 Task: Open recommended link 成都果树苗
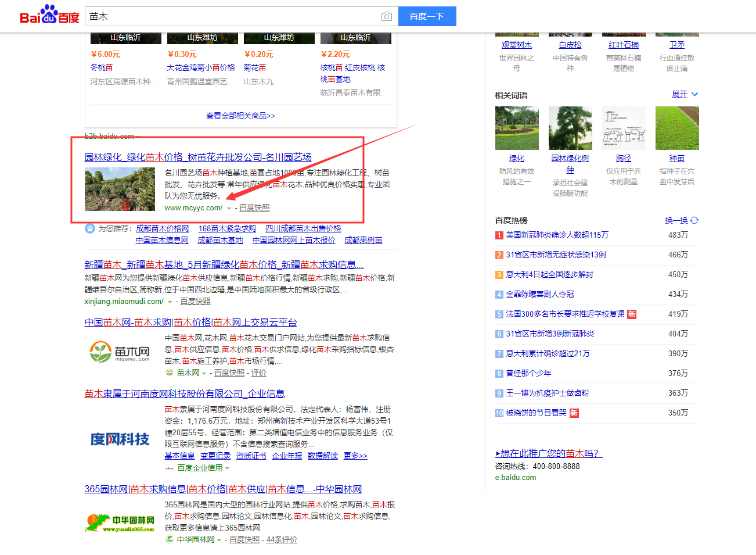click(363, 240)
